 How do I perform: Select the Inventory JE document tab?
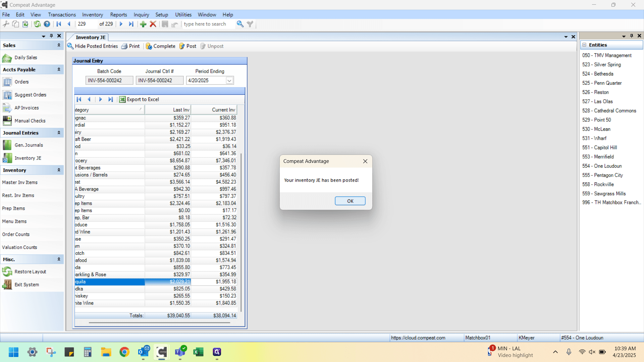pyautogui.click(x=91, y=37)
